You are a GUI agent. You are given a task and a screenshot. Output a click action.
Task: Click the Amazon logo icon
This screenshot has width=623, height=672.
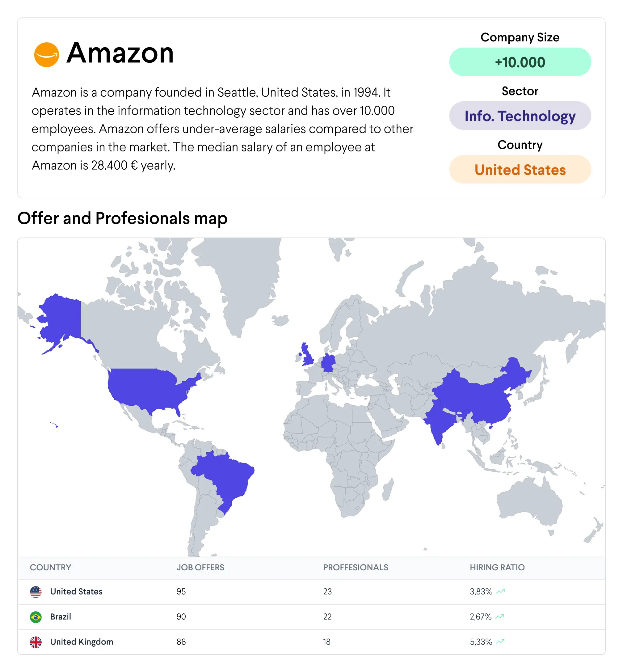click(x=47, y=55)
